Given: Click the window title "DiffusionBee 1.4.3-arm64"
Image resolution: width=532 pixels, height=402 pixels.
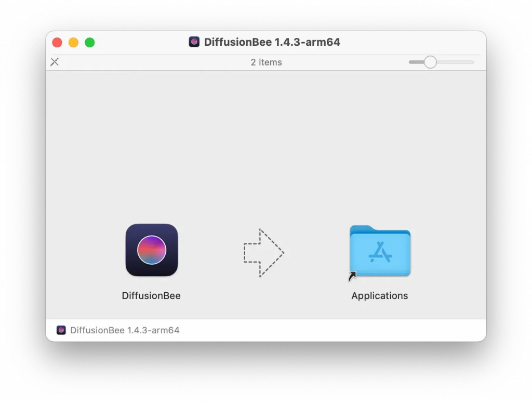Looking at the screenshot, I should pyautogui.click(x=272, y=42).
